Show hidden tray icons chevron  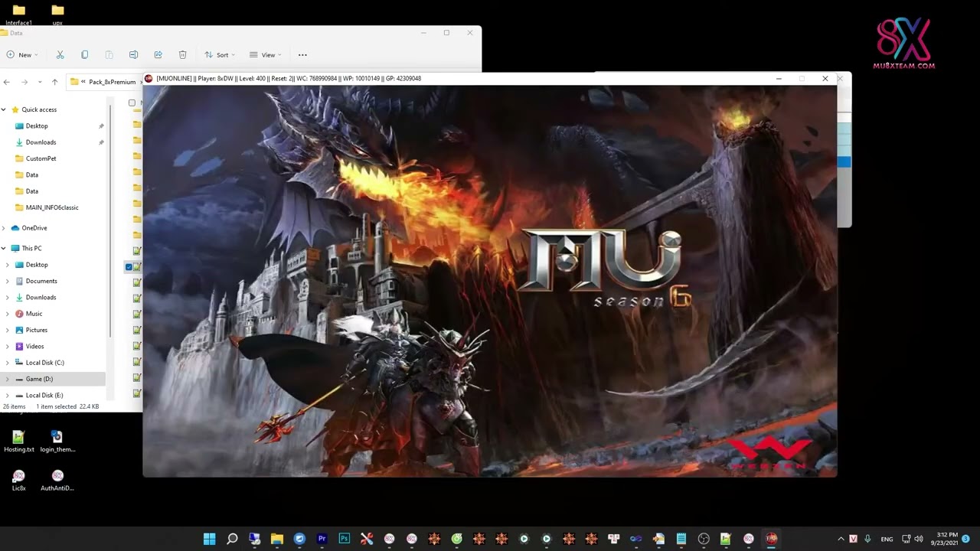click(x=841, y=539)
